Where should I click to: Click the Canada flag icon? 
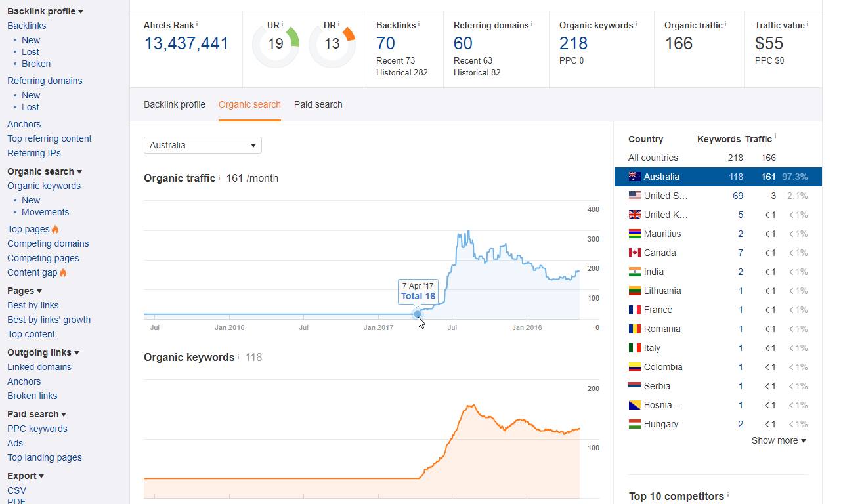pos(634,253)
